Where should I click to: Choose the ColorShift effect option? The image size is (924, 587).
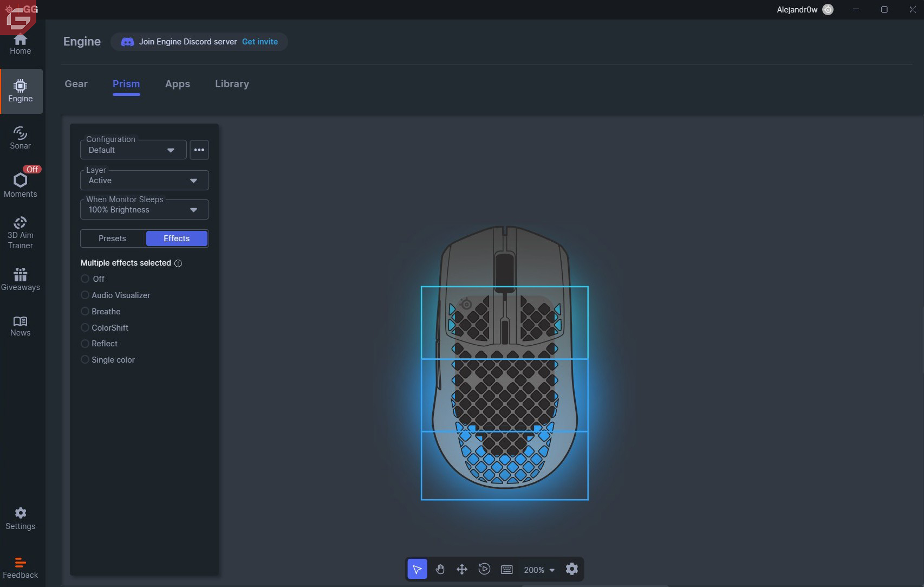(x=85, y=328)
